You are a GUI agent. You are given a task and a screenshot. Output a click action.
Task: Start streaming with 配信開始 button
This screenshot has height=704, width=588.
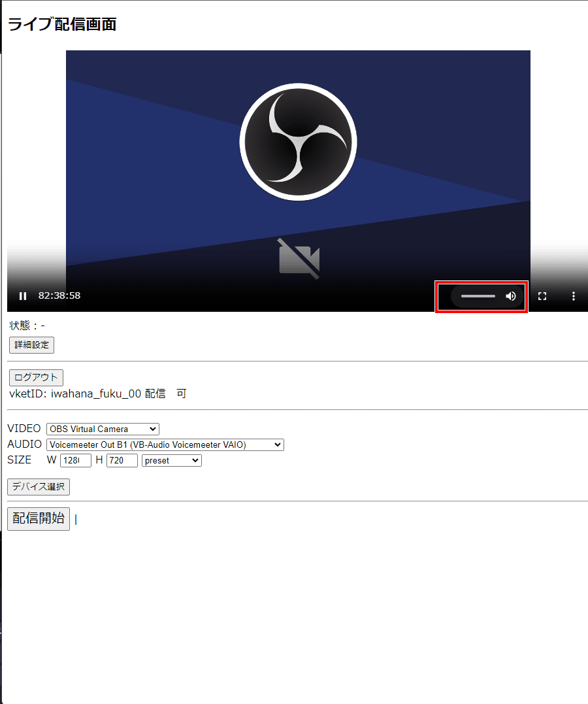38,518
